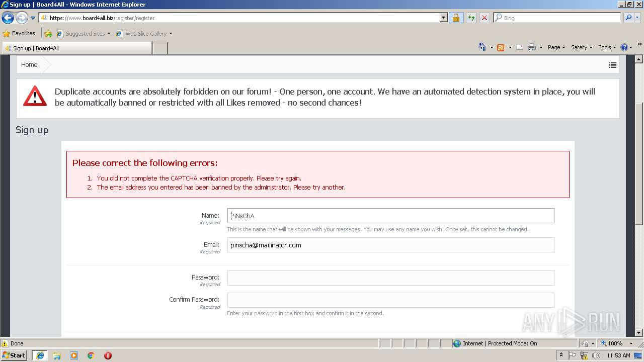644x362 pixels.
Task: Click the Home breadcrumb link
Action: coord(29,65)
